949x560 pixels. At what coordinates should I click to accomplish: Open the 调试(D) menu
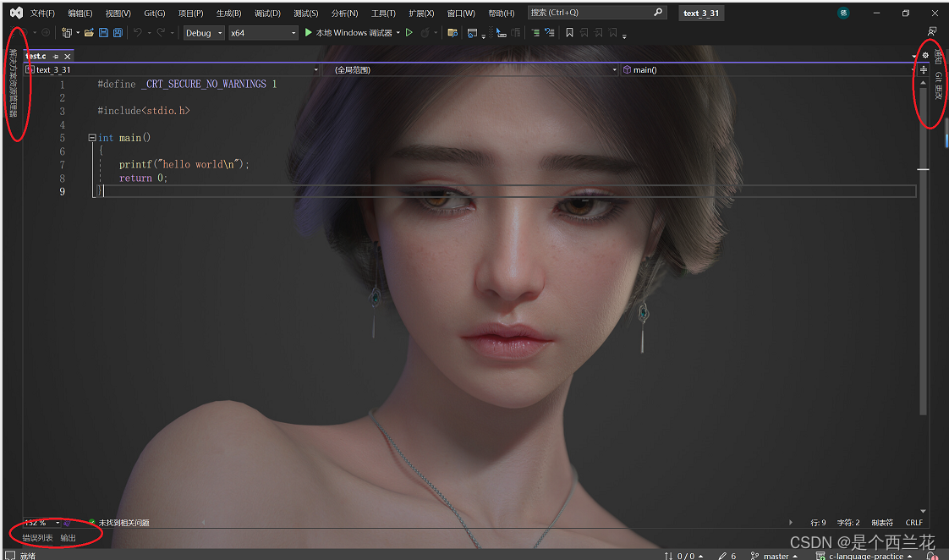pos(267,13)
